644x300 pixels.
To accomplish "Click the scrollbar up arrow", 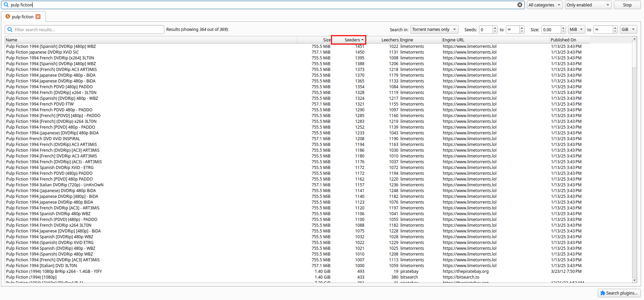I will (x=634, y=39).
